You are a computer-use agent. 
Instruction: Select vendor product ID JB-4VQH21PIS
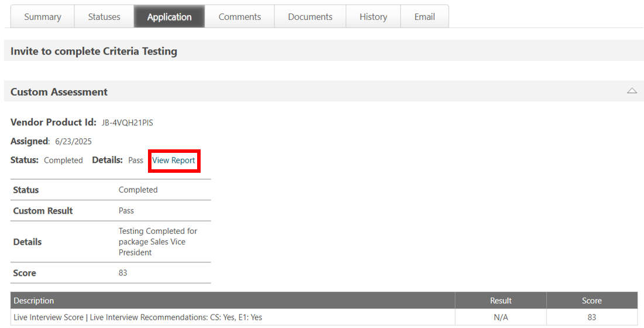[x=128, y=123]
